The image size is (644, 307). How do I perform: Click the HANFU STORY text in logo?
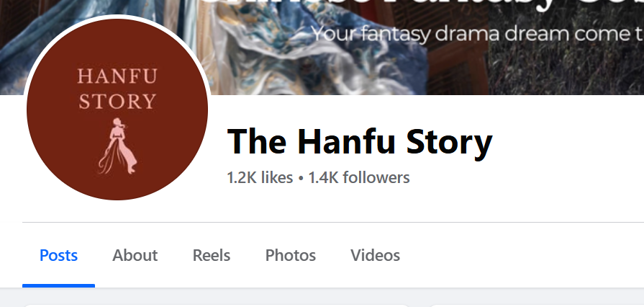click(x=117, y=89)
